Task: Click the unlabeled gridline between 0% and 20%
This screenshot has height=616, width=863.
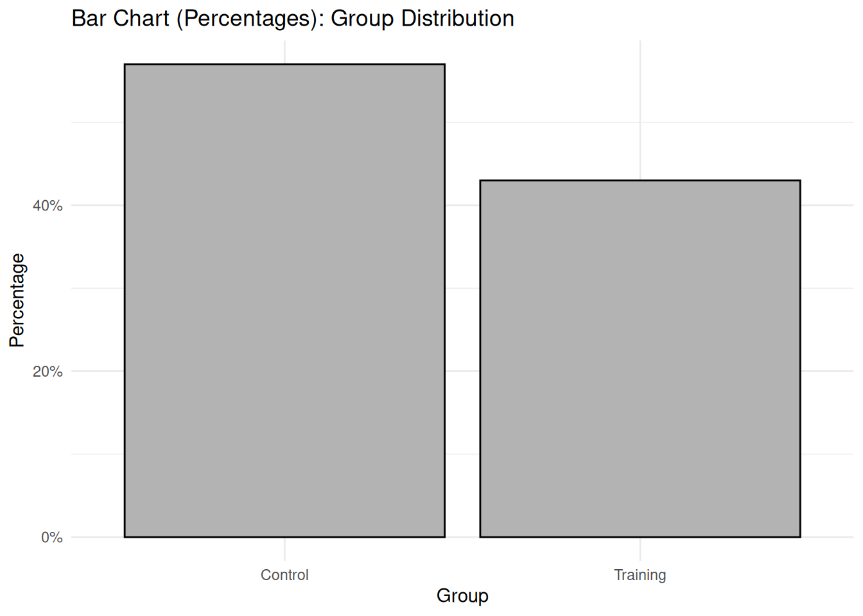Action: (x=462, y=454)
